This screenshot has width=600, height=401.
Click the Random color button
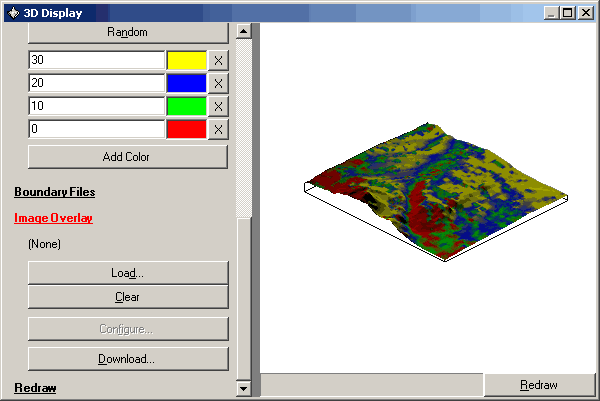click(128, 32)
